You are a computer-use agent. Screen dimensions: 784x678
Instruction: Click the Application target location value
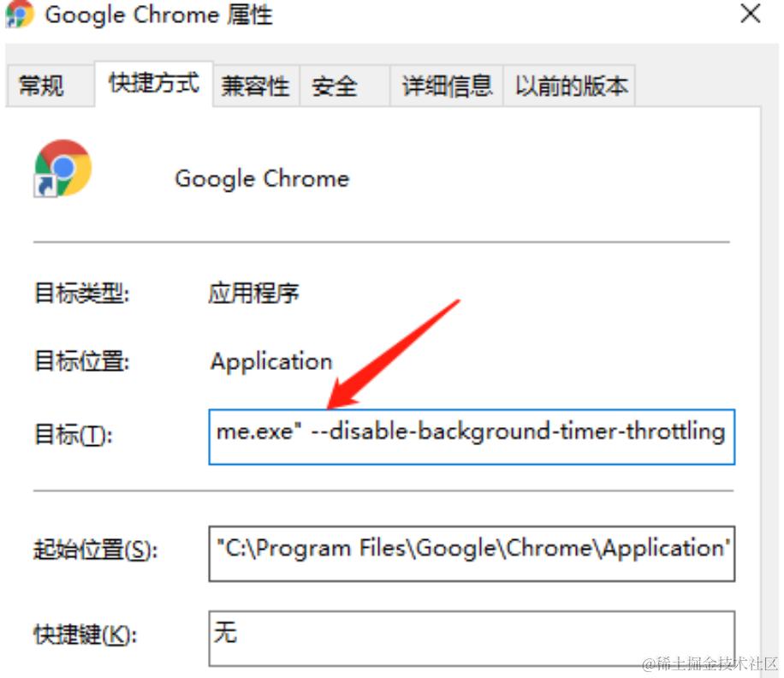[271, 362]
